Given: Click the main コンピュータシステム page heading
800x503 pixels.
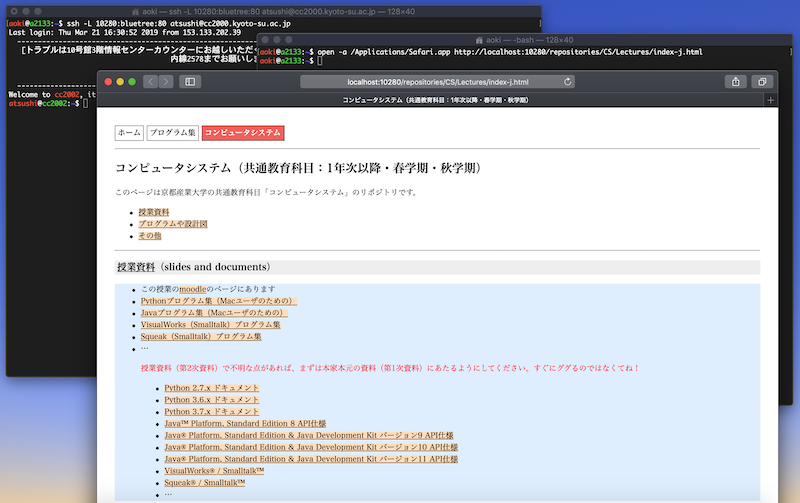Looking at the screenshot, I should (299, 168).
